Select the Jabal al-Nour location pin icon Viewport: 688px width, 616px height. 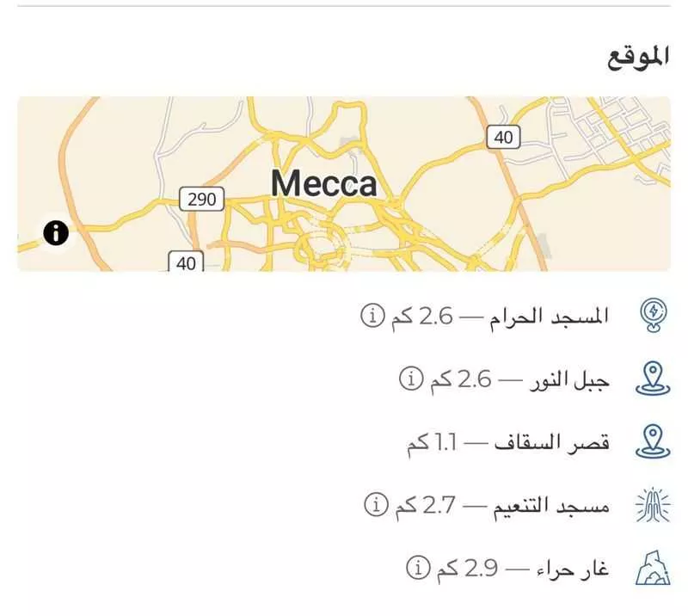point(653,377)
